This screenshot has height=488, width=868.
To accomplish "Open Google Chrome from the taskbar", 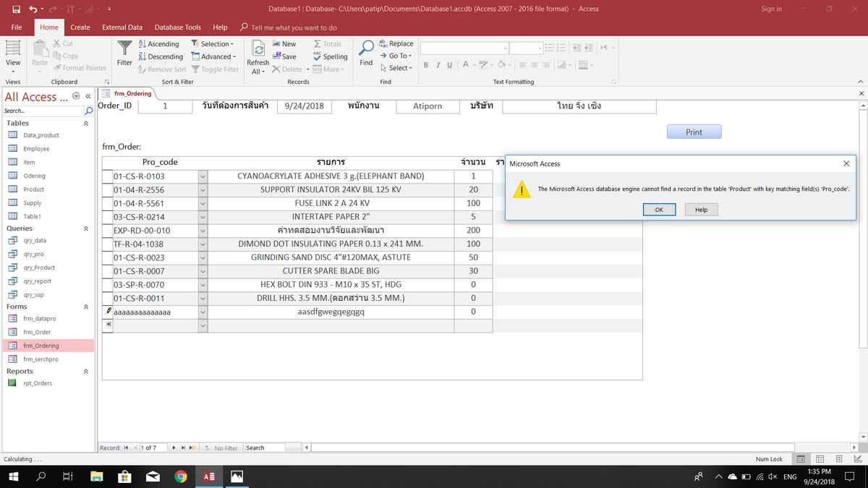I will 181,476.
